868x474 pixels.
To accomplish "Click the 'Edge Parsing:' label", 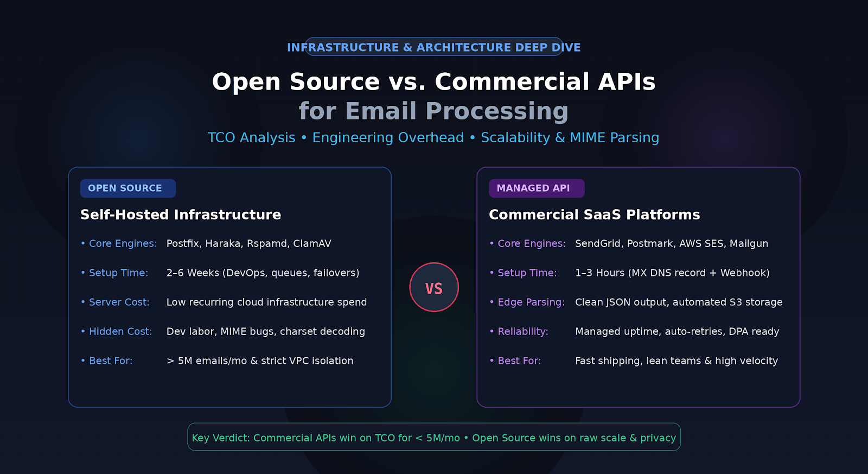I will click(532, 302).
